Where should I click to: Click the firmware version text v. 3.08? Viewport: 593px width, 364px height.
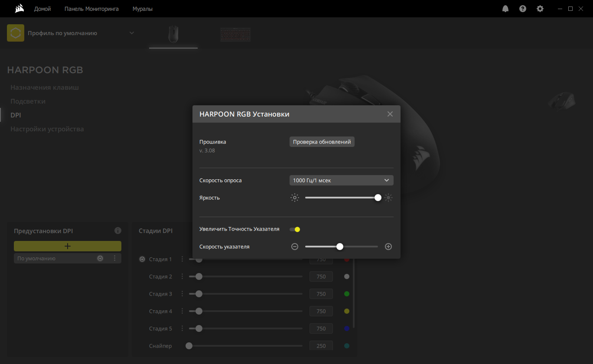207,151
